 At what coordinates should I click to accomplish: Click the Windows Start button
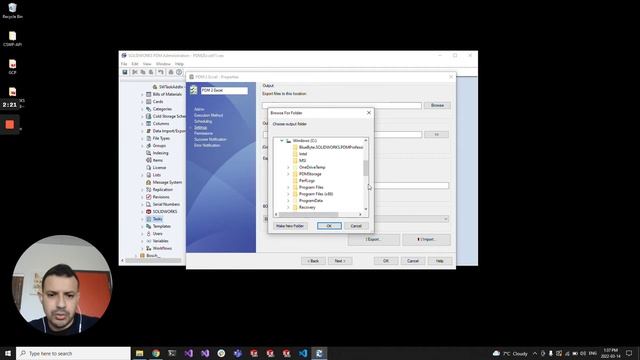[8, 353]
